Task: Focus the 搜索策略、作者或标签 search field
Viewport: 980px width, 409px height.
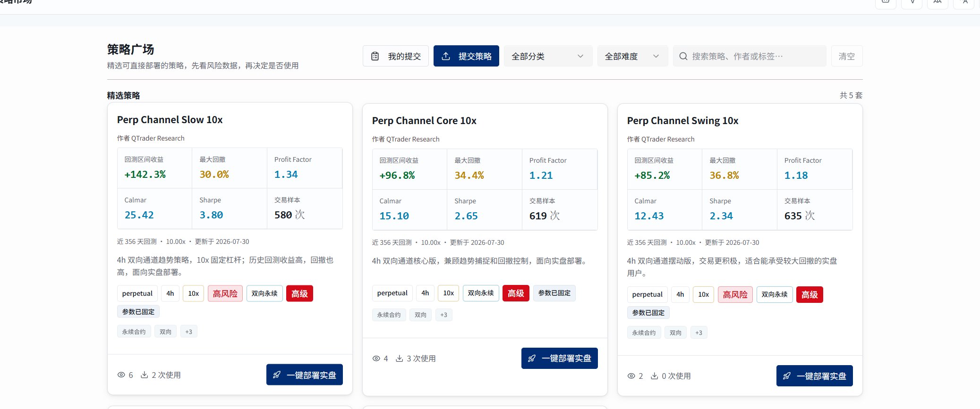Action: click(x=750, y=56)
